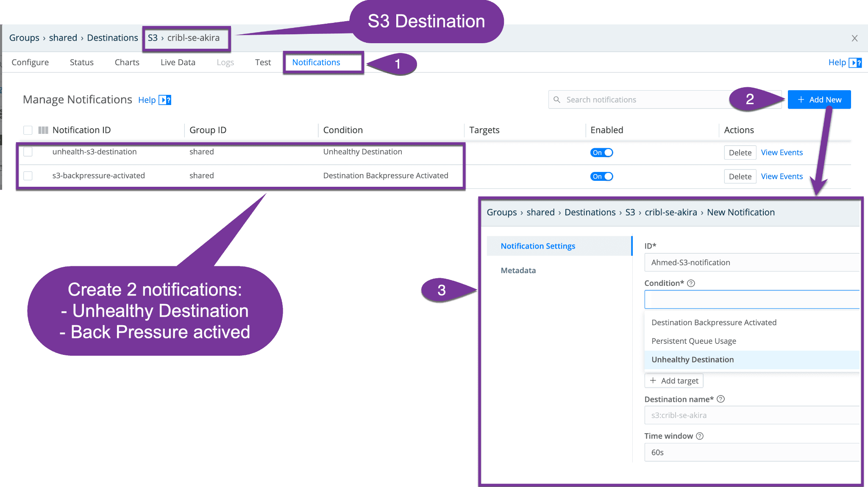This screenshot has width=868, height=487.
Task: Click the Time window help icon
Action: 700,436
